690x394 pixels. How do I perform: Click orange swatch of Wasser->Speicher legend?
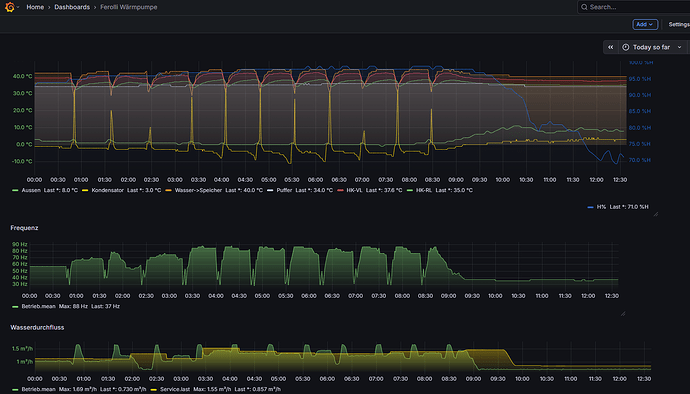[168, 191]
